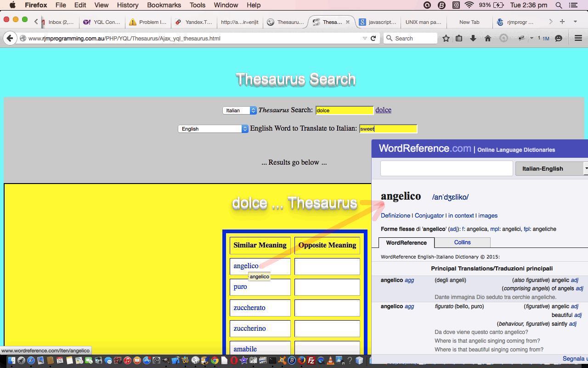Open Terminal from the Dock
588x368 pixels.
[272, 360]
